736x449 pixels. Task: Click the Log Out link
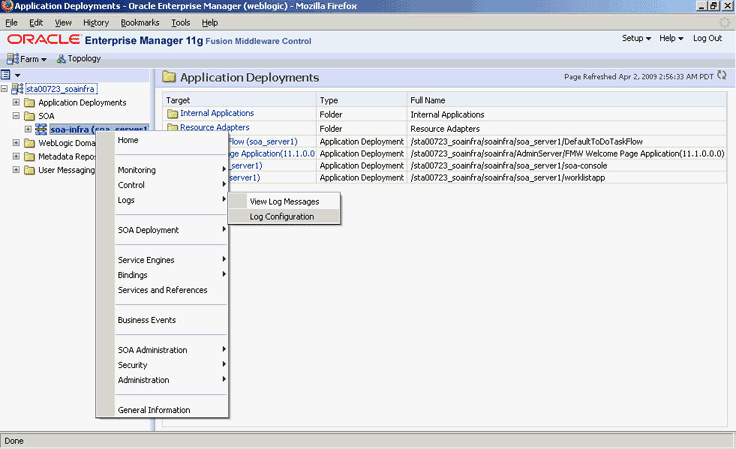click(x=707, y=38)
